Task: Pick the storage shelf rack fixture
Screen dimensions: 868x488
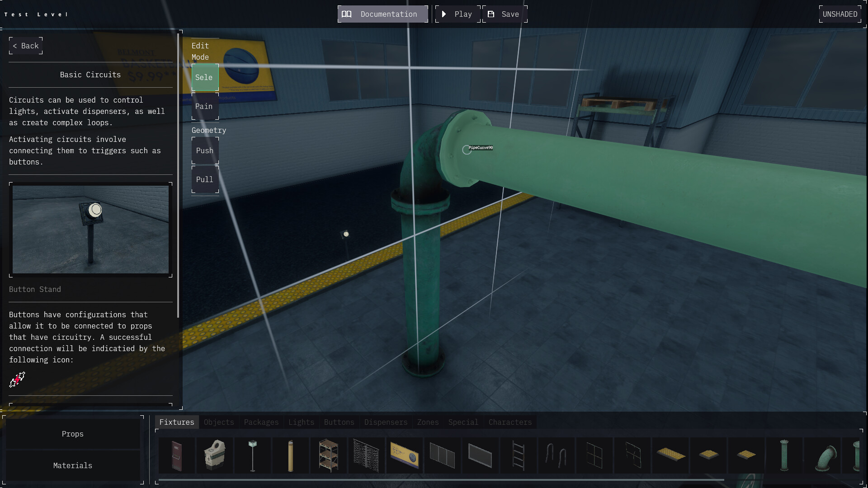Action: point(329,455)
